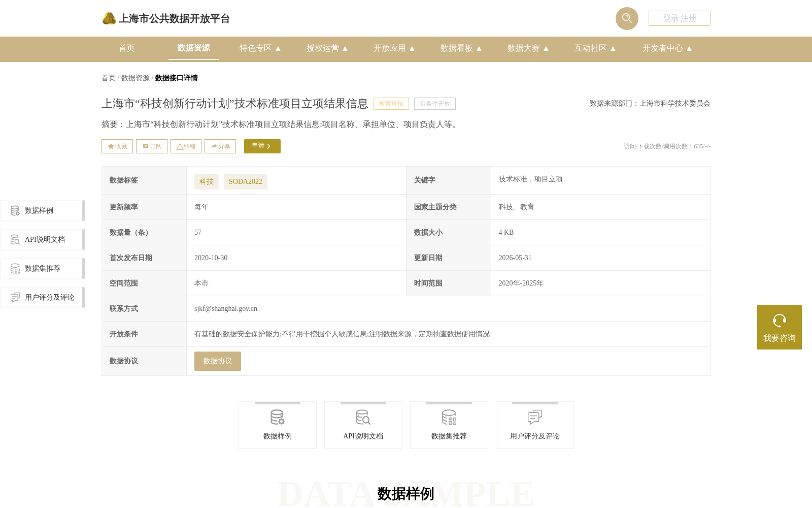This screenshot has width=812, height=508.
Task: Click the 数据集推荐 card icon
Action: (449, 418)
